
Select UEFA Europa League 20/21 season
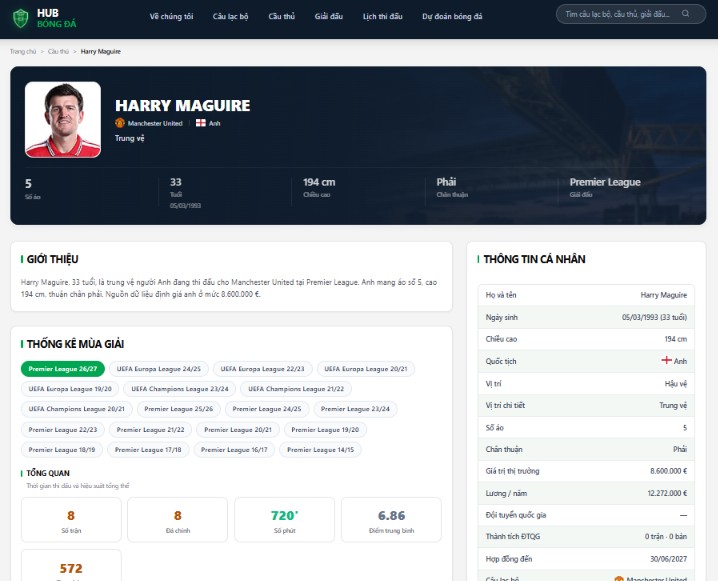(366, 369)
